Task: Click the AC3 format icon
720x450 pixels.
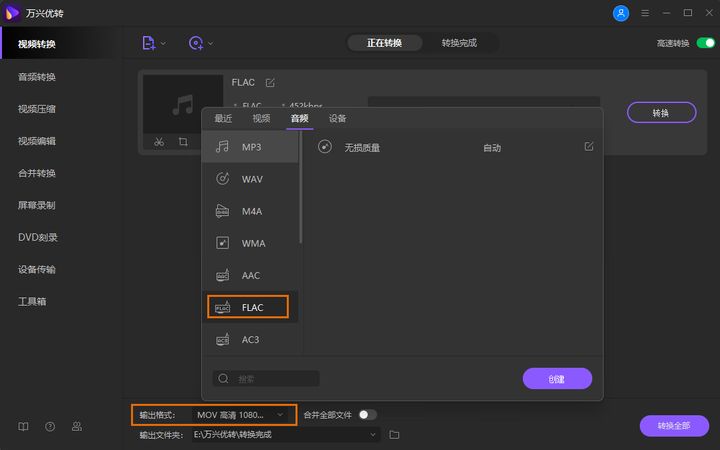Action: [222, 339]
